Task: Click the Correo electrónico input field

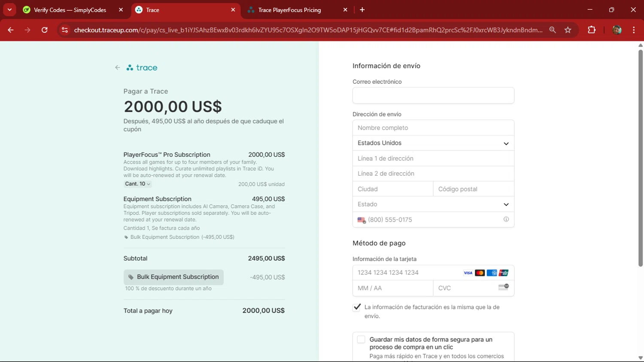Action: tap(433, 95)
